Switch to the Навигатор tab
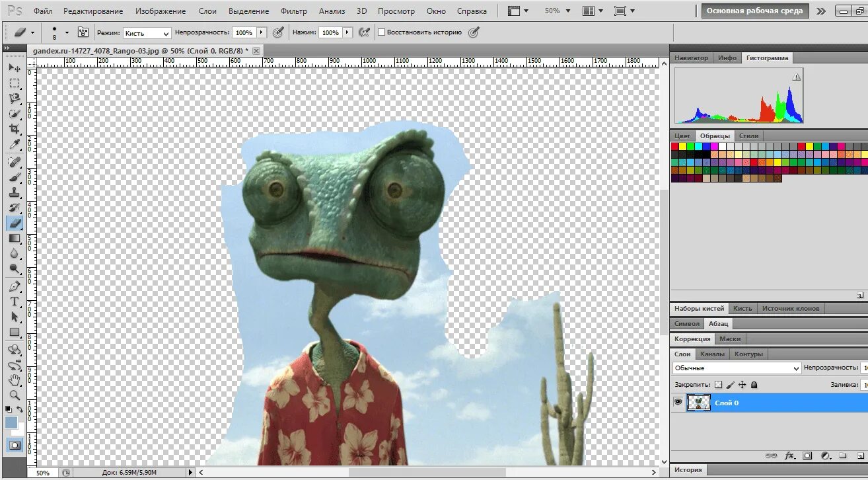This screenshot has width=868, height=480. pos(691,58)
